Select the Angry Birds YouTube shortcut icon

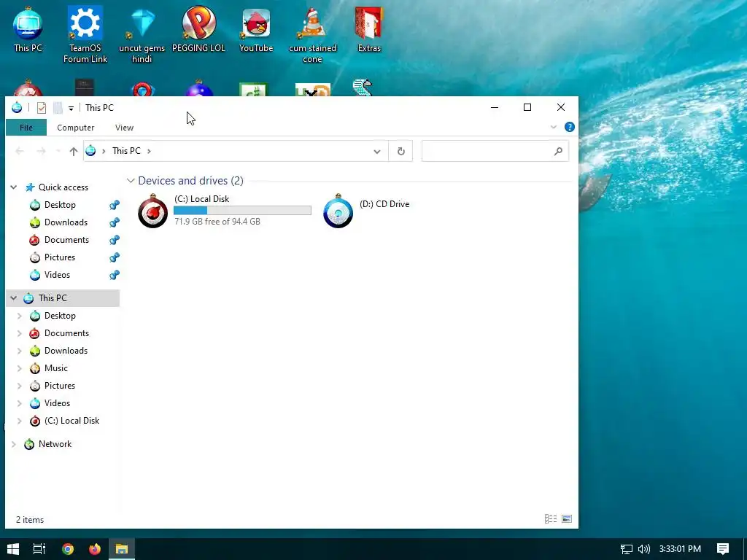coord(256,30)
